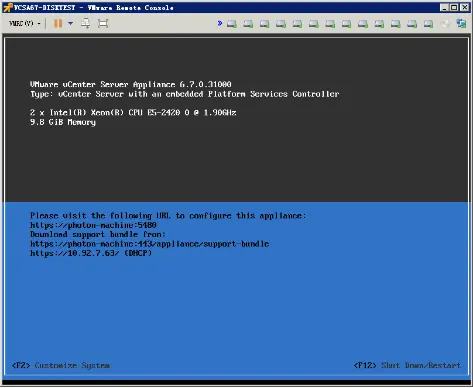
Task: Click the last hard disk icon before the greyed icon
Action: (428, 24)
